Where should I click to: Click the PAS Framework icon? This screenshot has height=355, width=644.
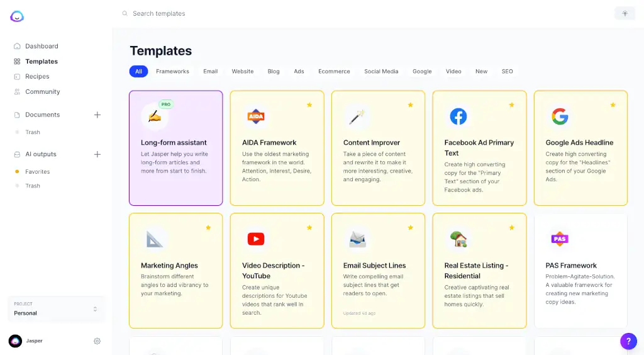point(559,239)
